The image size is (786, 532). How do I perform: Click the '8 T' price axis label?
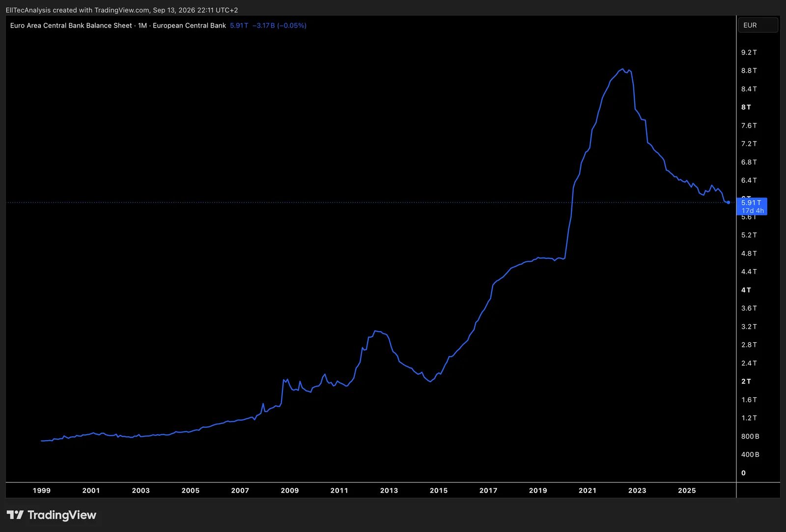coord(746,107)
